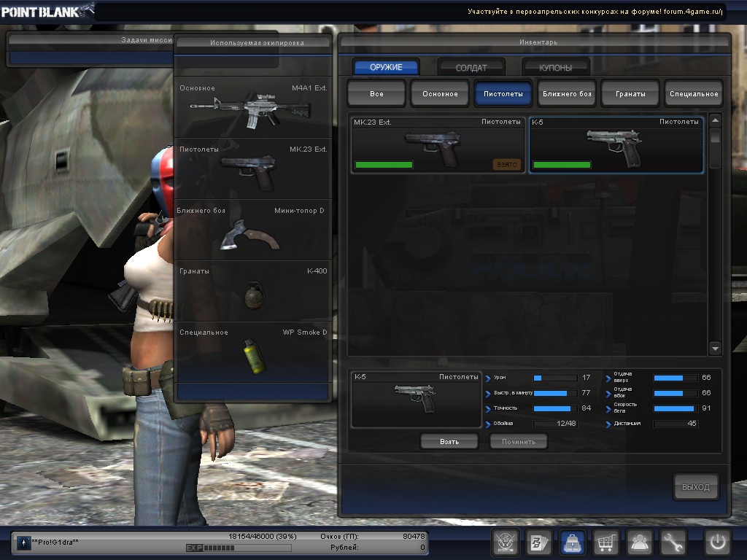Image resolution: width=747 pixels, height=560 pixels.
Task: Click the Очков (ГП) value 80478
Action: pyautogui.click(x=414, y=536)
